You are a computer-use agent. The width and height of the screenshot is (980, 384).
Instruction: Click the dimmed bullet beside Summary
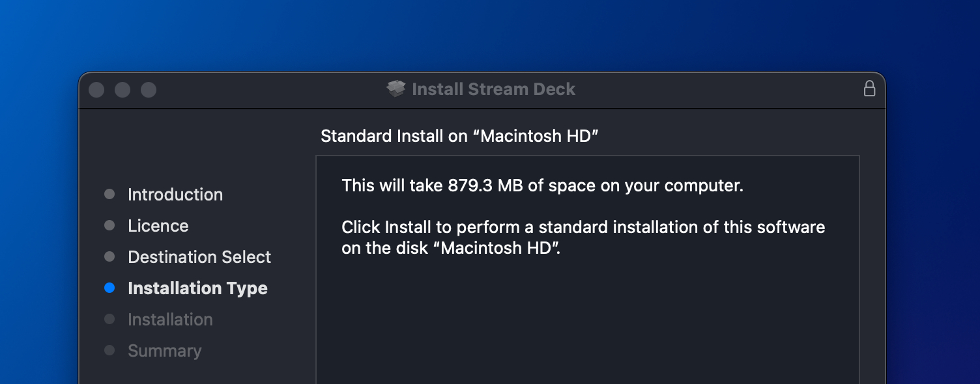[109, 350]
